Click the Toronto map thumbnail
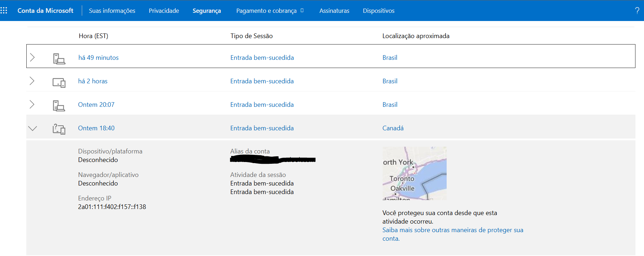Screen dimensions: 644x256 click(x=414, y=173)
